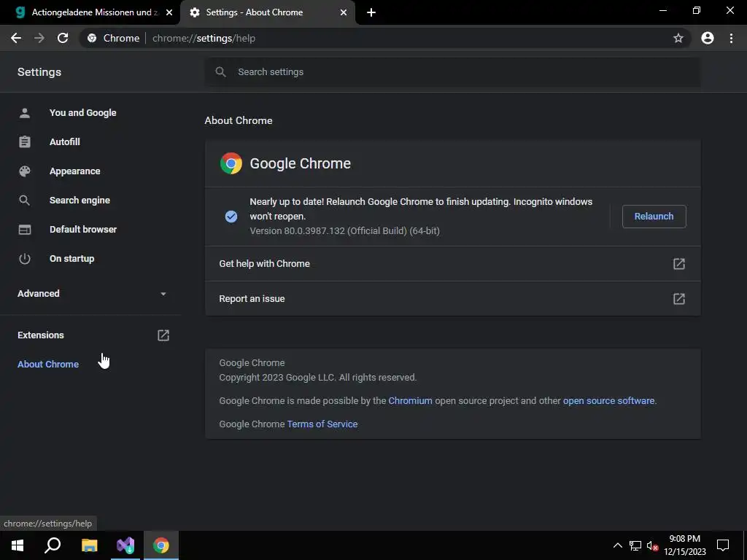Open You and Google settings
Image resolution: width=747 pixels, height=560 pixels.
pyautogui.click(x=83, y=113)
